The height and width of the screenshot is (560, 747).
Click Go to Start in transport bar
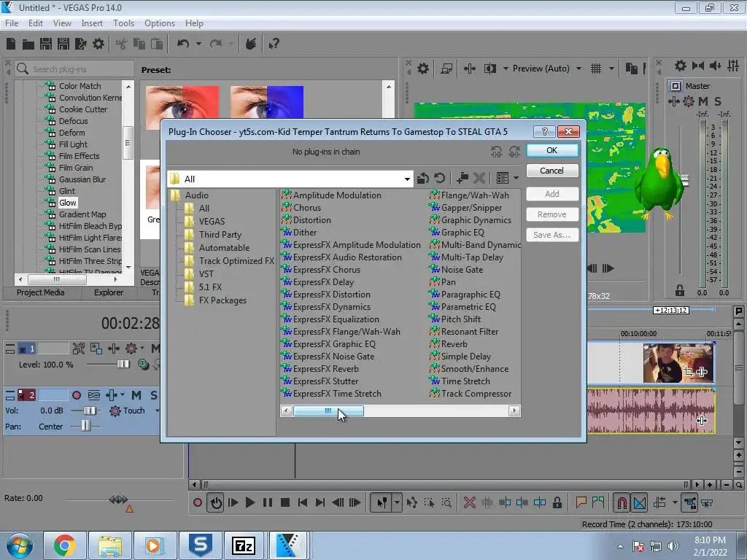(x=303, y=502)
